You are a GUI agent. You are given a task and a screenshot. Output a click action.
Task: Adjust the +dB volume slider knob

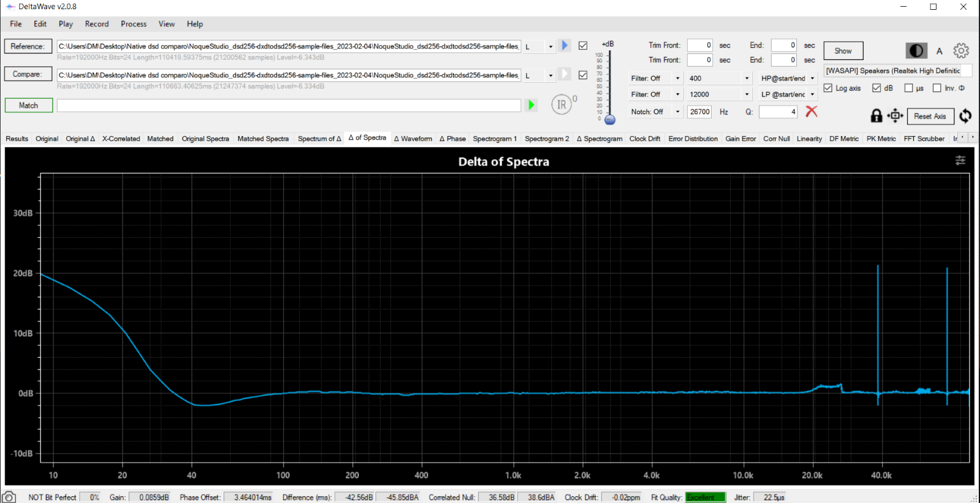coord(609,120)
